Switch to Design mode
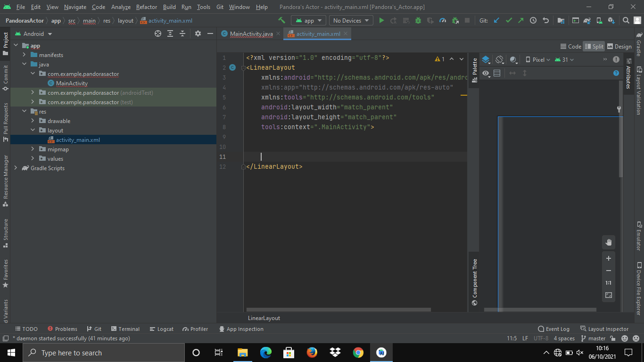The height and width of the screenshot is (362, 644). tap(619, 46)
